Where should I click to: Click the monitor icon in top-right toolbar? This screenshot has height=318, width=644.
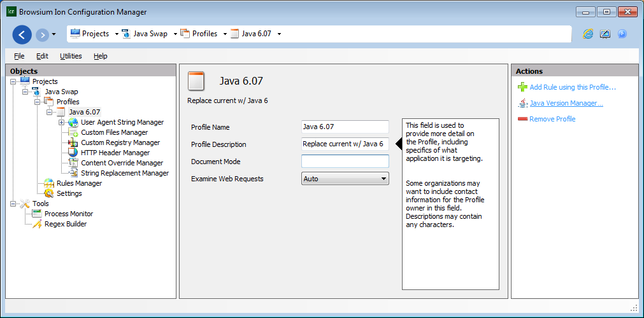pyautogui.click(x=605, y=34)
